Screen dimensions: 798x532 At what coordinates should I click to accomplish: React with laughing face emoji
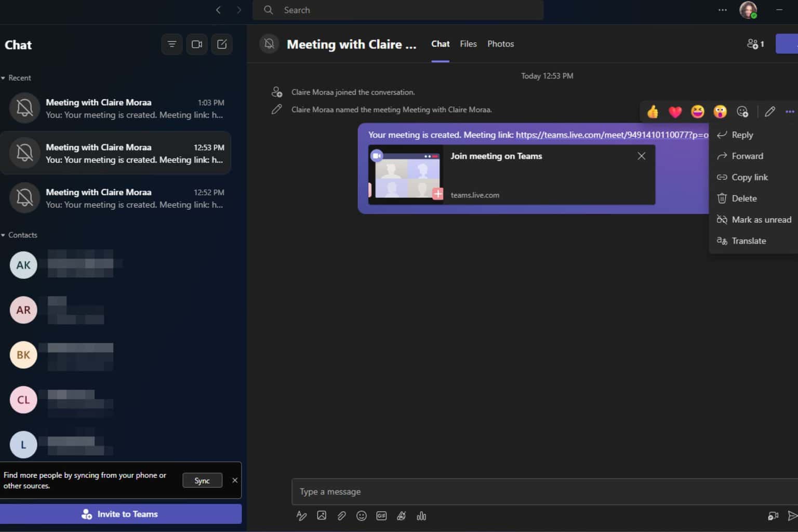[698, 111]
